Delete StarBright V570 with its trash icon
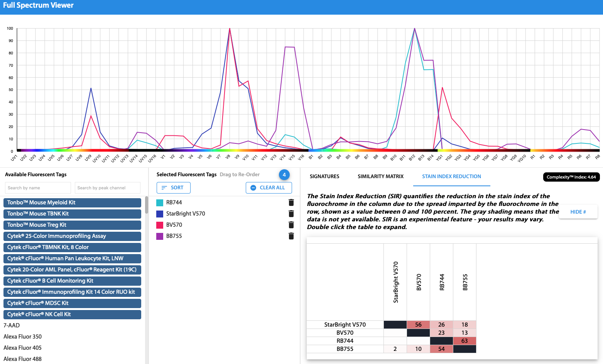 tap(291, 213)
